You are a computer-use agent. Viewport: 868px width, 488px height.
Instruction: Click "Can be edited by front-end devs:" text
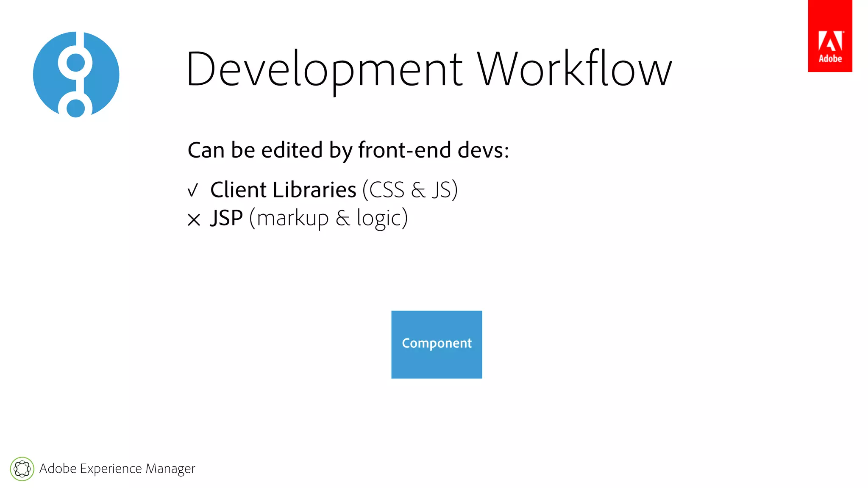[348, 150]
